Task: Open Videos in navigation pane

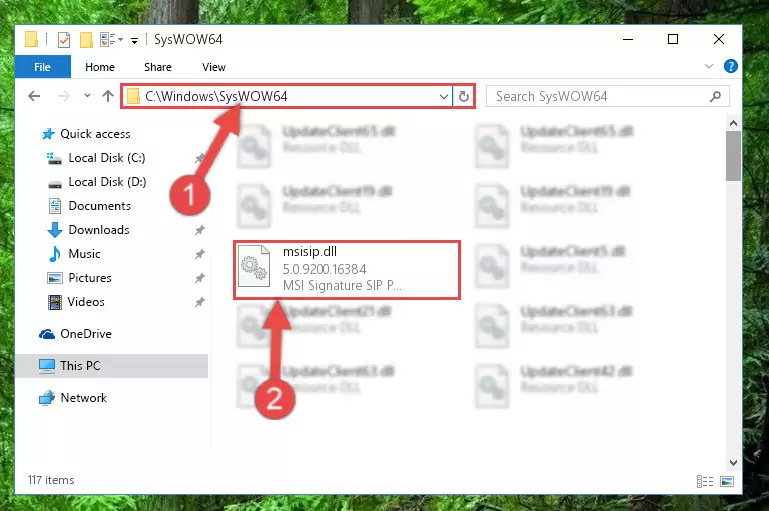Action: click(86, 302)
